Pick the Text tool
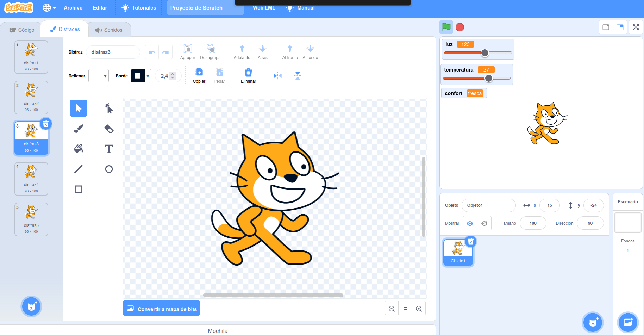644x335 pixels. [x=109, y=149]
